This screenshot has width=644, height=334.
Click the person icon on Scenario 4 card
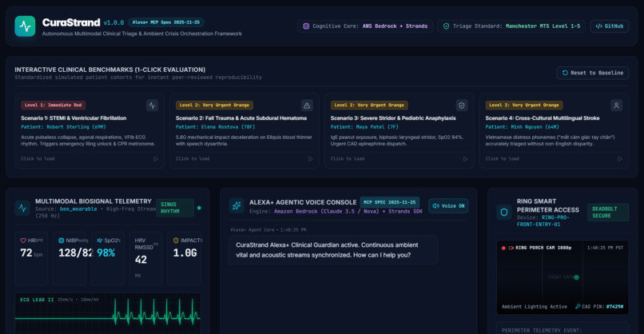617,105
